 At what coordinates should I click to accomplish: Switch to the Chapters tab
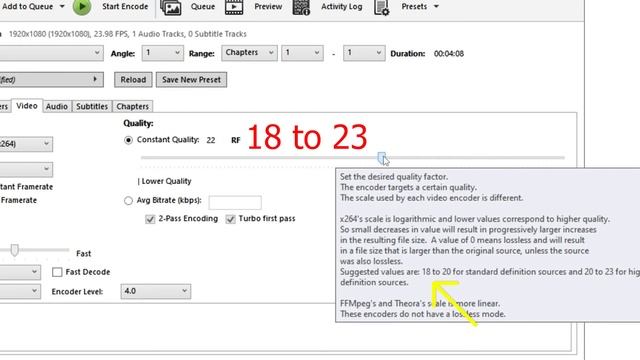[x=133, y=106]
